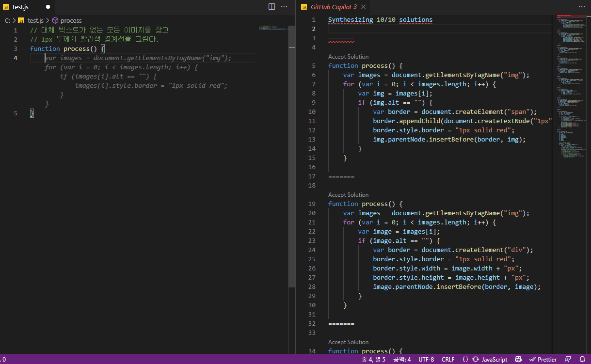
Task: Close the GitHub Copilot 3 tab
Action: click(x=363, y=7)
